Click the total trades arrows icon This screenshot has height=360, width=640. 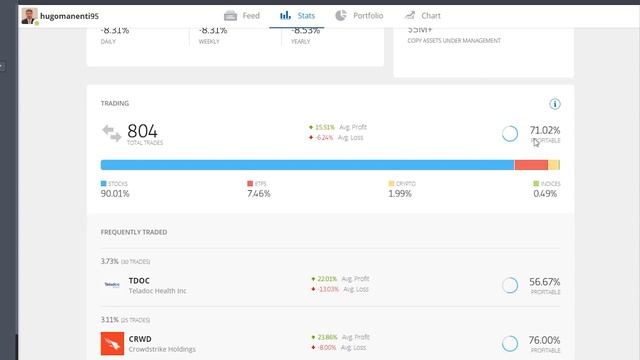coord(111,133)
